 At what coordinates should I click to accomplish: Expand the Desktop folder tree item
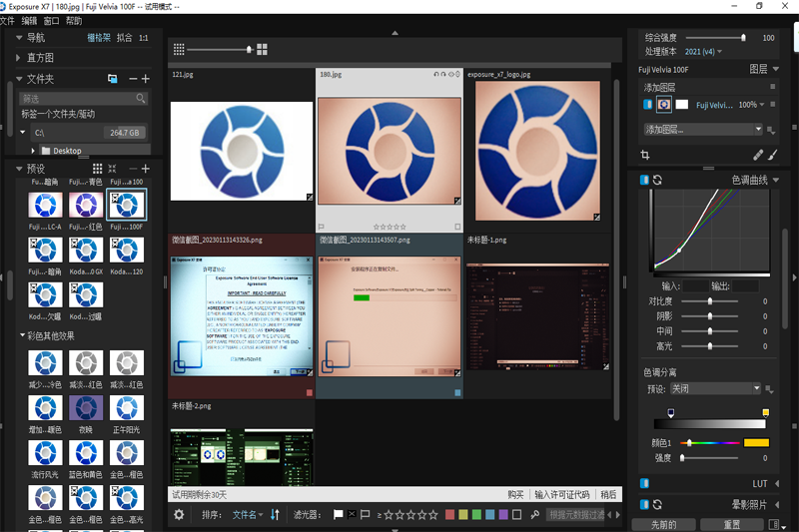pyautogui.click(x=33, y=151)
